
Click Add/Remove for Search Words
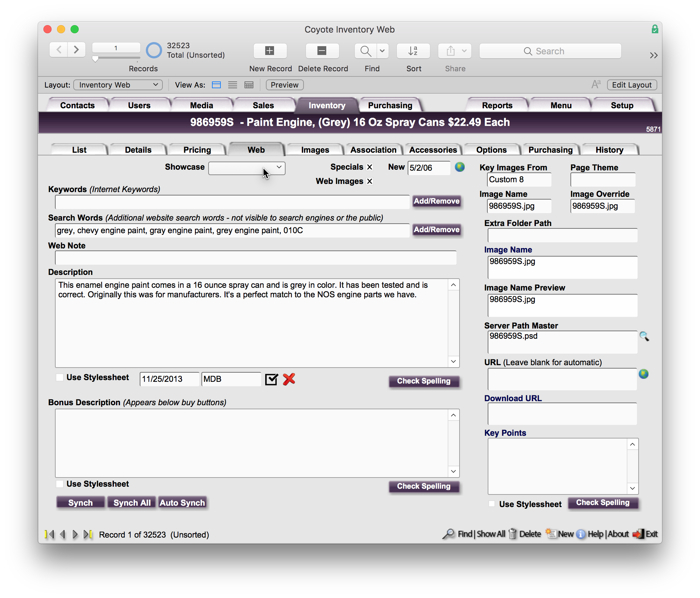click(436, 230)
